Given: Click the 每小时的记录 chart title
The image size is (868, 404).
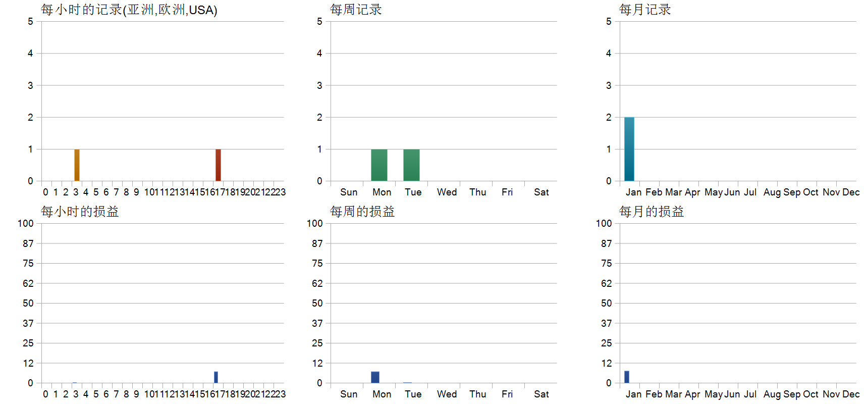Looking at the screenshot, I should click(x=129, y=10).
